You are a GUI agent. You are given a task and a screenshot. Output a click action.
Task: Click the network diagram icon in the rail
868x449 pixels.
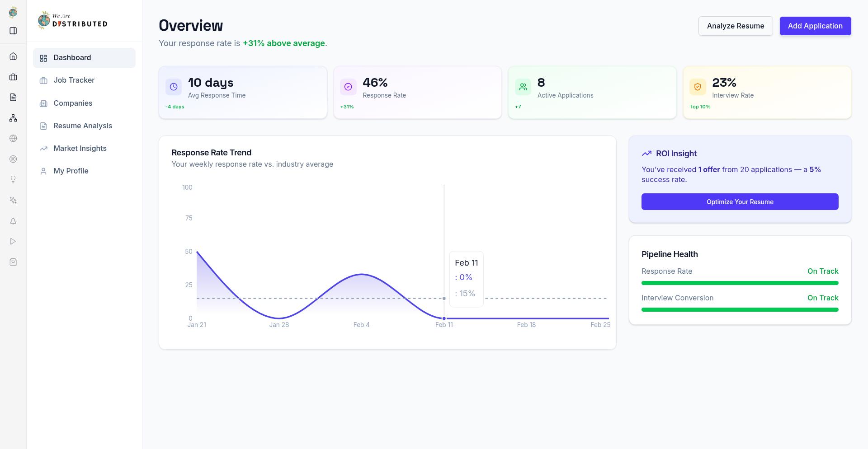click(13, 118)
